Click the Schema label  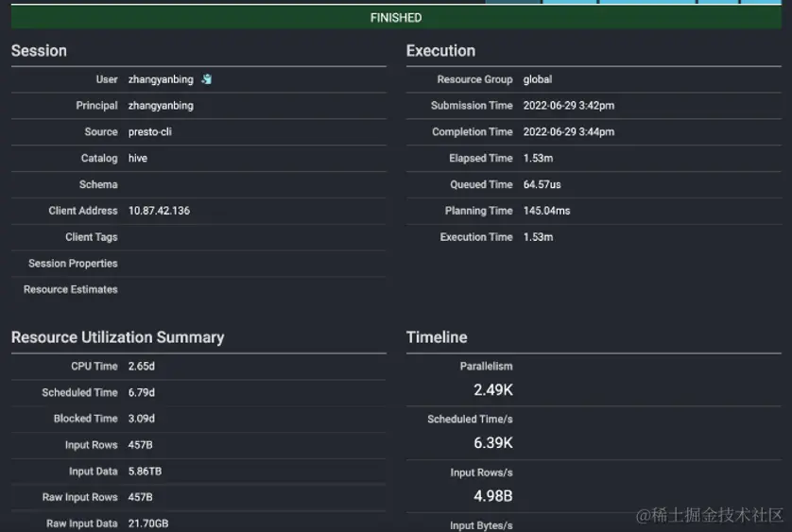coord(98,184)
